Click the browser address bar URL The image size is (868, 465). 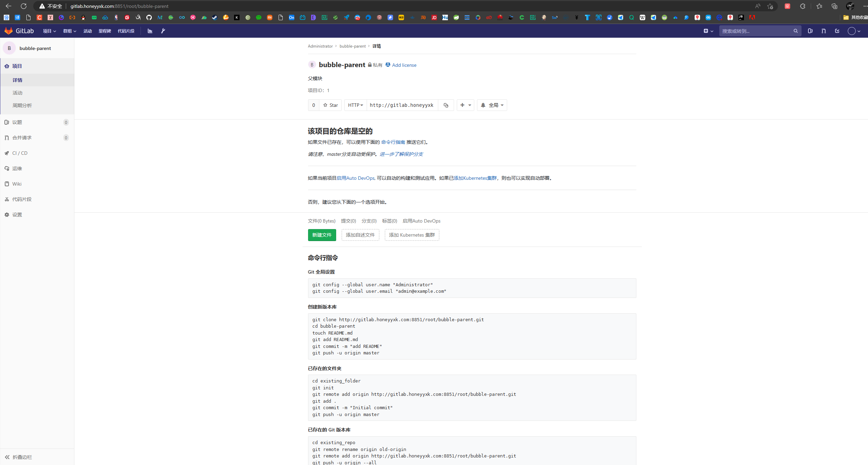[x=119, y=6]
